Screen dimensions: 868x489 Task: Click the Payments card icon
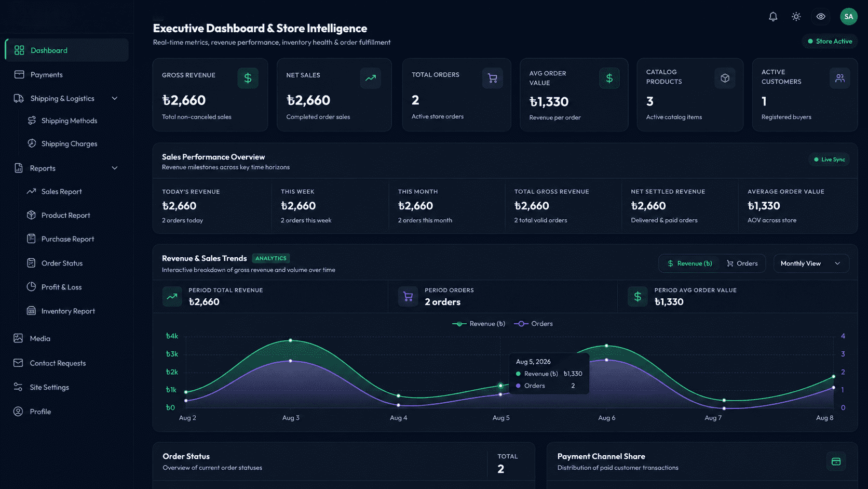click(19, 74)
